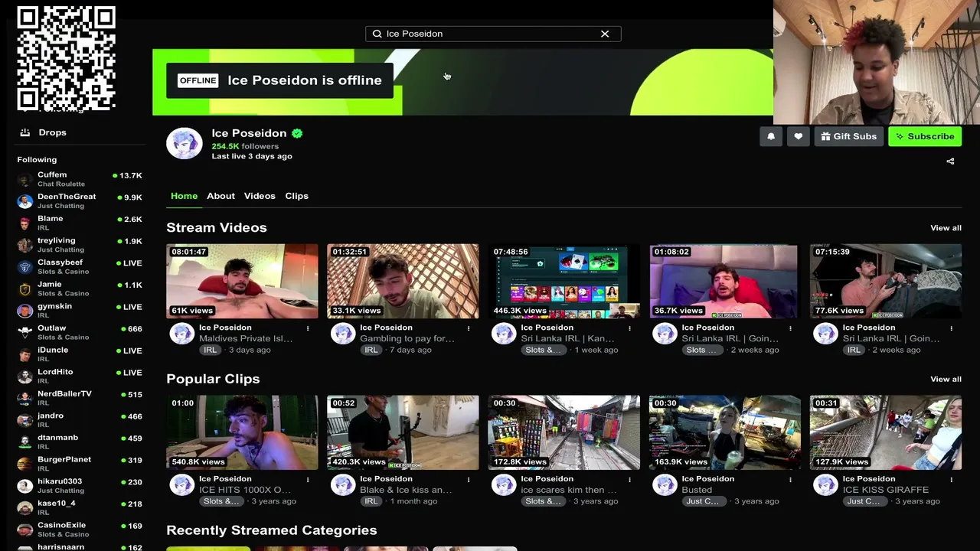
Task: Open options menu for 446.3K views video
Action: pos(629,328)
